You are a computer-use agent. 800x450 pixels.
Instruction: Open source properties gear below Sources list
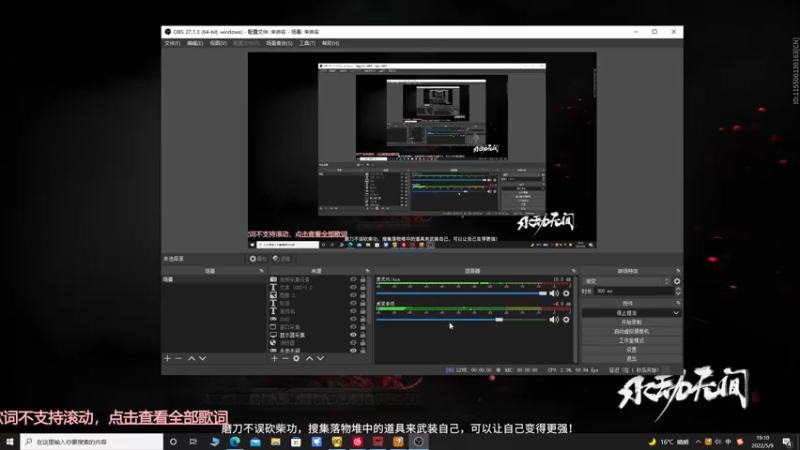[296, 359]
